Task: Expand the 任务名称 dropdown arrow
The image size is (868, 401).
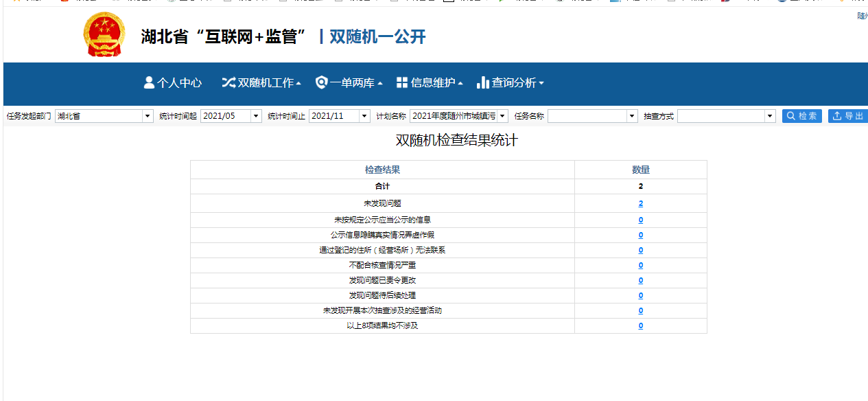Action: pyautogui.click(x=632, y=116)
